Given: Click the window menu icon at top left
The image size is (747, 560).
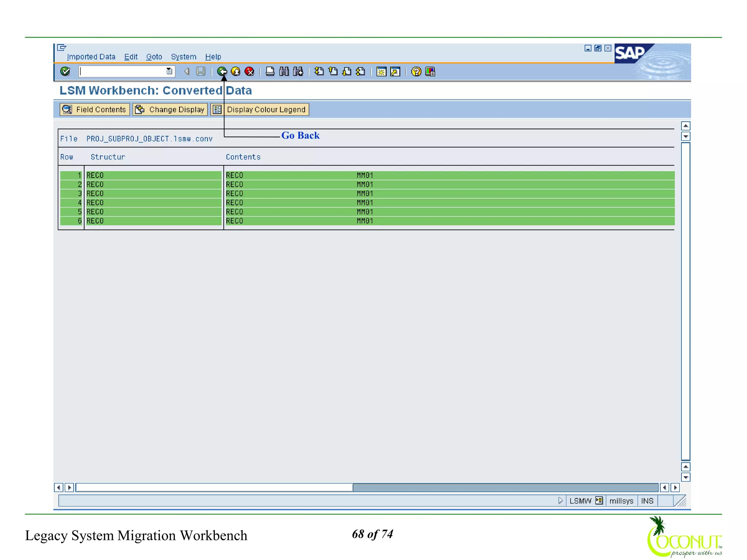Looking at the screenshot, I should pos(62,47).
